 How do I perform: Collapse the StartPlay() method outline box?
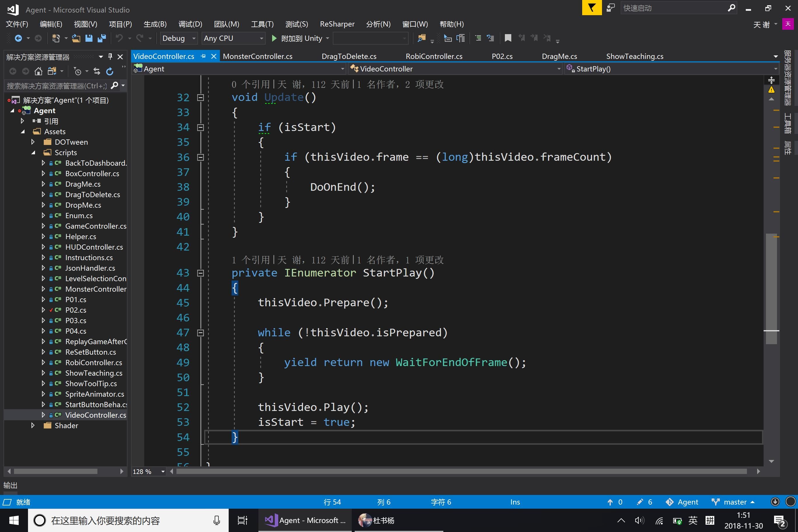(x=200, y=273)
